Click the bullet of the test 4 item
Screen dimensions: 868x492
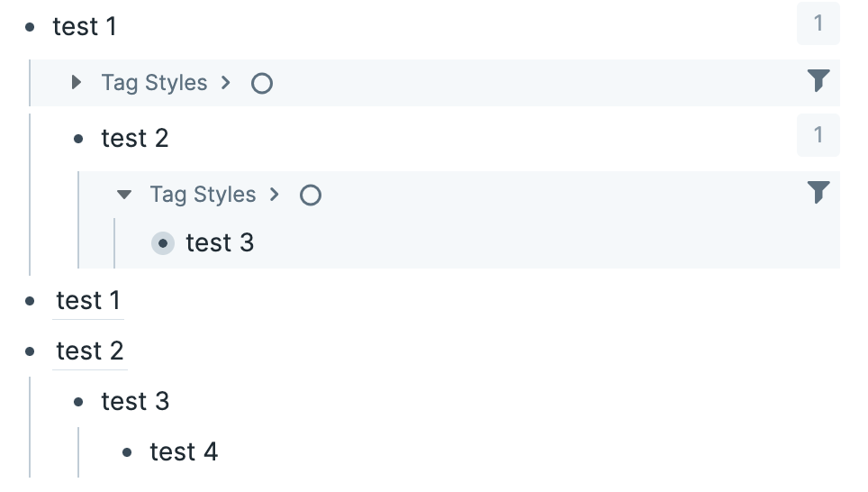tap(127, 452)
